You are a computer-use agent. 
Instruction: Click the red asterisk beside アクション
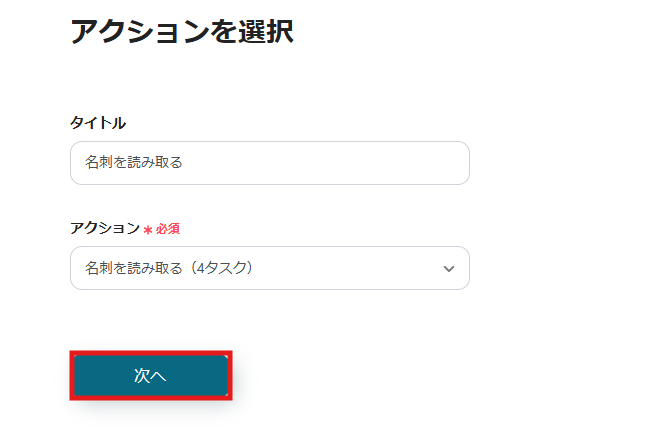click(147, 229)
